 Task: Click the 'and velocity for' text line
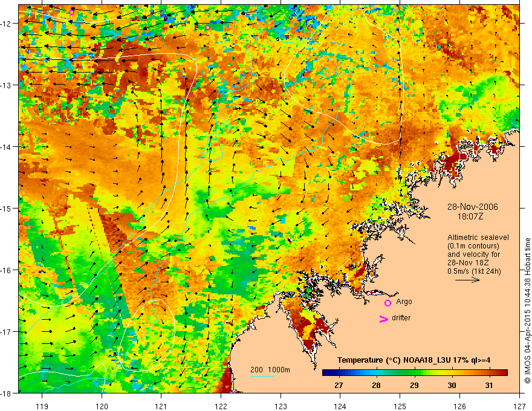click(473, 254)
